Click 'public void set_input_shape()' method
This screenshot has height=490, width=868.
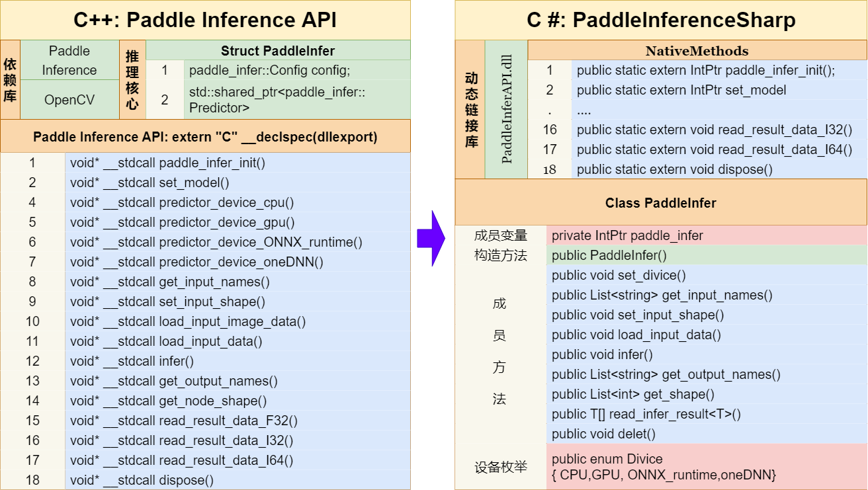click(707, 315)
